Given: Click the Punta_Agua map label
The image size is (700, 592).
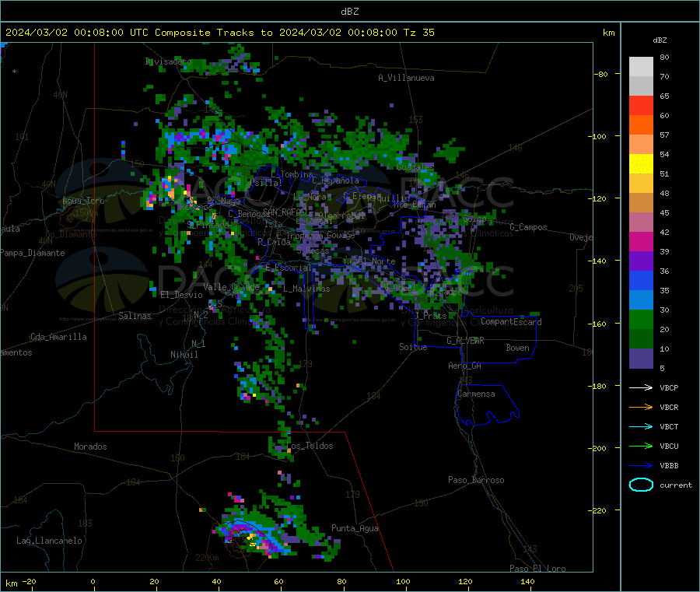Looking at the screenshot, I should click(x=355, y=528).
